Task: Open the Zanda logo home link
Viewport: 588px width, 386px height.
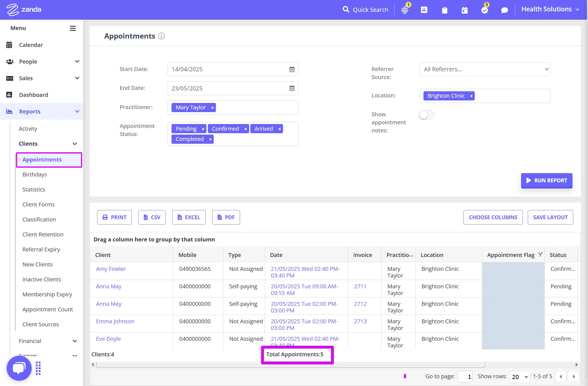Action: pos(24,9)
